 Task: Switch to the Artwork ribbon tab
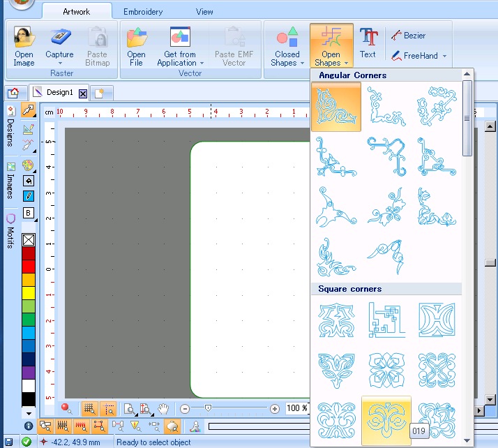click(x=77, y=12)
